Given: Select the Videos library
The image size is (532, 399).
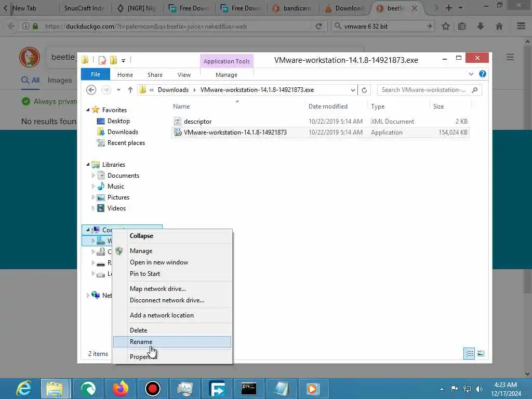Looking at the screenshot, I should coord(116,208).
